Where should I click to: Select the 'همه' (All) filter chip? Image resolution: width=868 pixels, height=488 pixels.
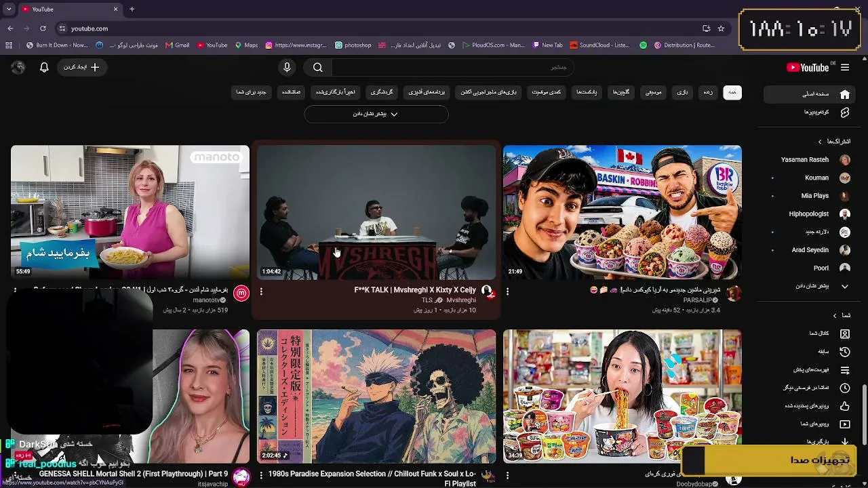(x=732, y=91)
